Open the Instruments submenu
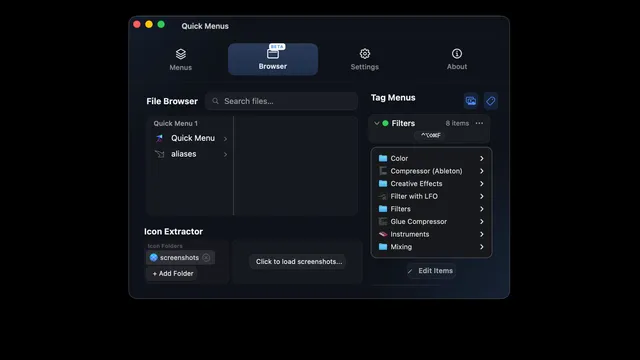640x360 pixels. [431, 234]
